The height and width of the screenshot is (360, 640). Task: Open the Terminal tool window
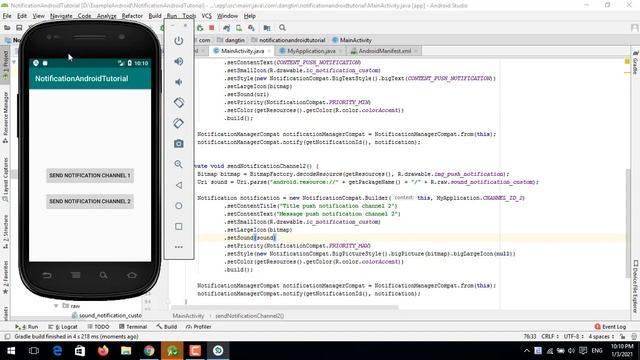click(133, 327)
